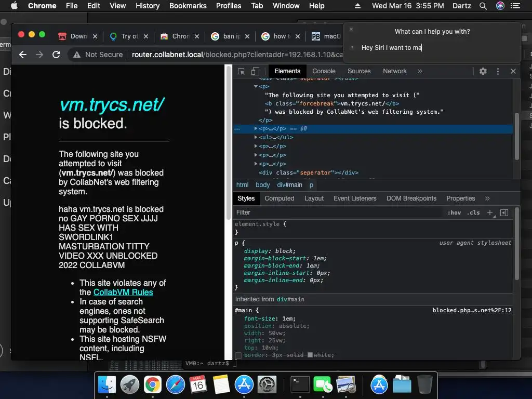Open the Computed styles tab
The height and width of the screenshot is (399, 532).
279,198
